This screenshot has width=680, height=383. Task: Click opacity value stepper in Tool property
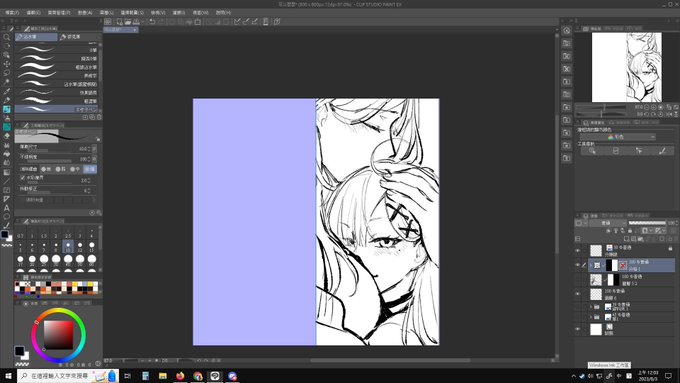[x=89, y=159]
